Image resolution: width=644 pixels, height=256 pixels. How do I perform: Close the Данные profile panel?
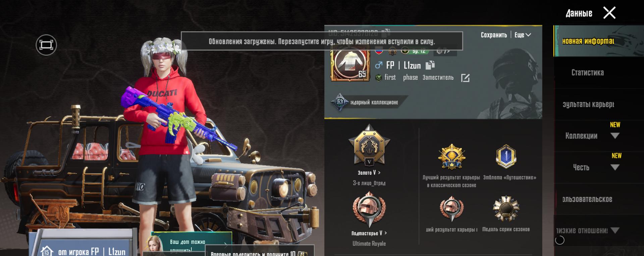point(609,13)
